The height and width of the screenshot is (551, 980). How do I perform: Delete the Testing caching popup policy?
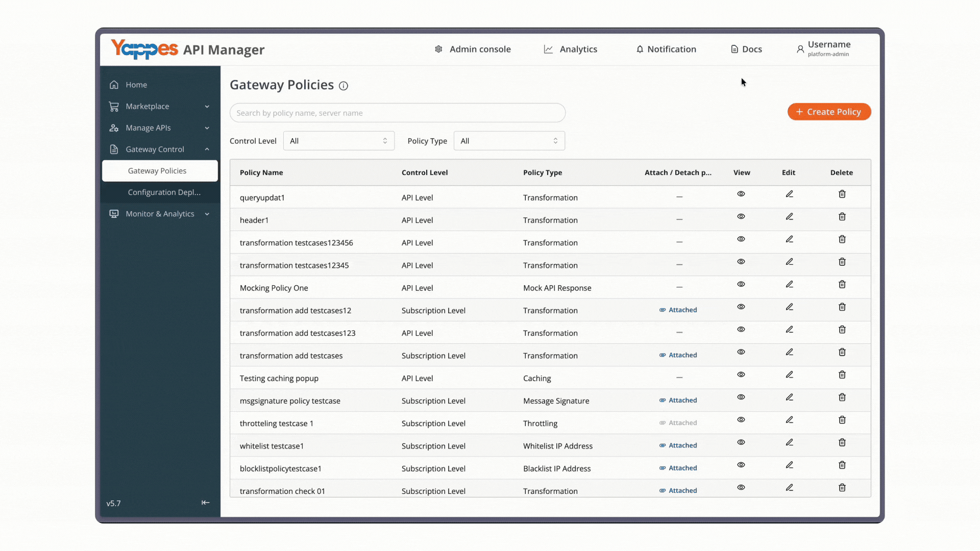[842, 374]
